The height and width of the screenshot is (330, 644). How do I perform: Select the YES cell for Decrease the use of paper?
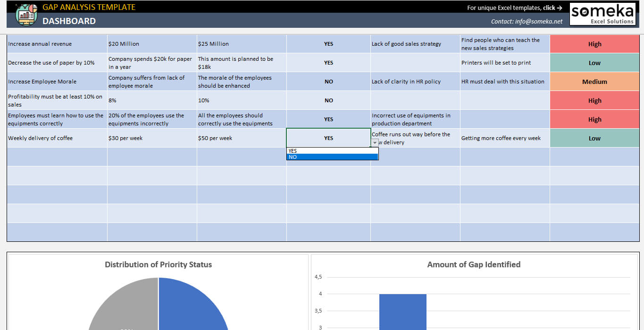pos(328,63)
